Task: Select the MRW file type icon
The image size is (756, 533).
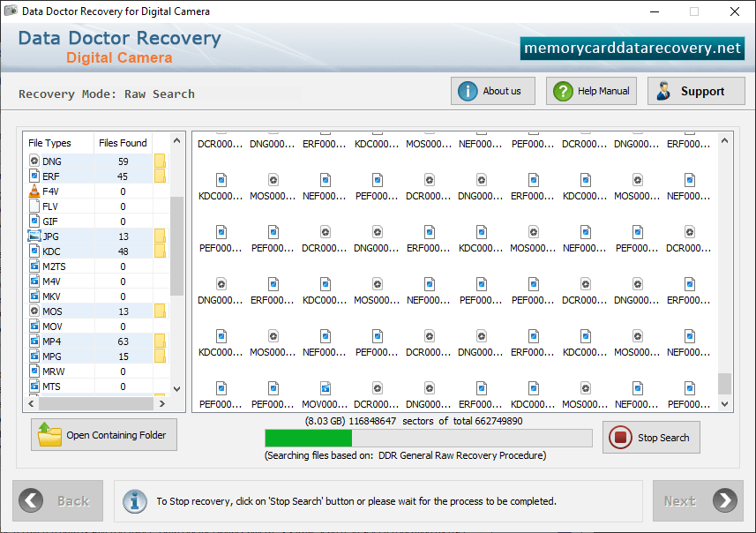Action: (x=34, y=371)
